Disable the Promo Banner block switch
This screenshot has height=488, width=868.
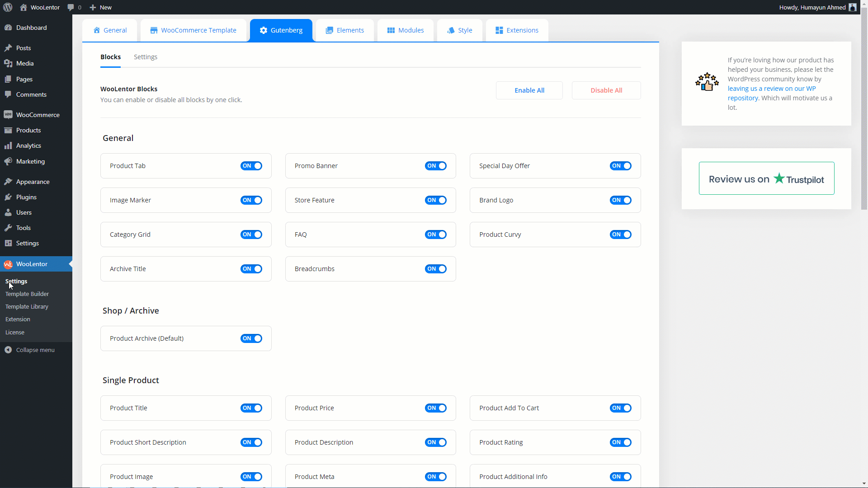click(x=435, y=166)
